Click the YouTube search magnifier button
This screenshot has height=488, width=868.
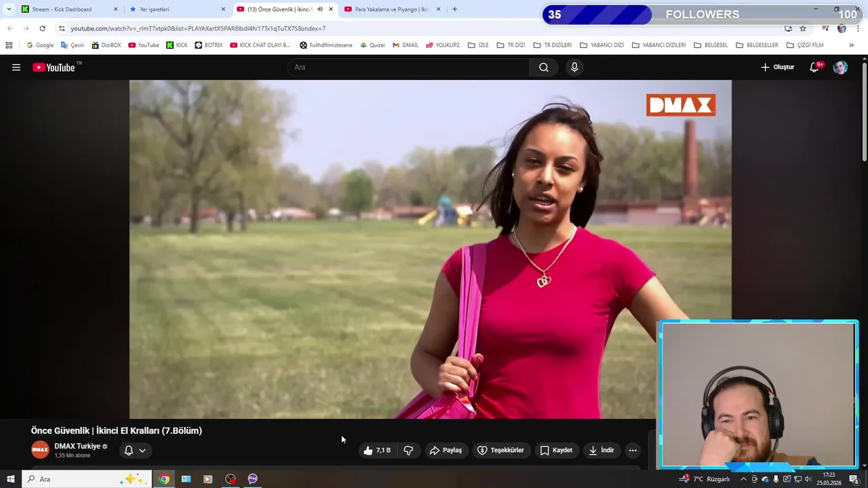pyautogui.click(x=544, y=67)
